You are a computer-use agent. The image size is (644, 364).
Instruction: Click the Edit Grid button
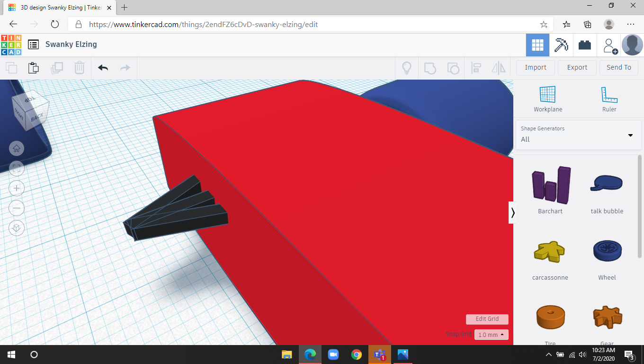(487, 319)
